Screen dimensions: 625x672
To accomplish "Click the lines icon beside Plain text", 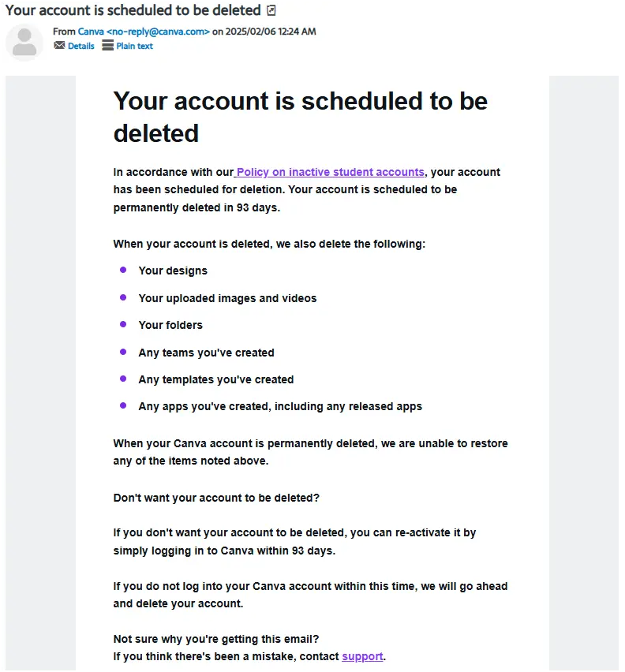I will coord(107,46).
